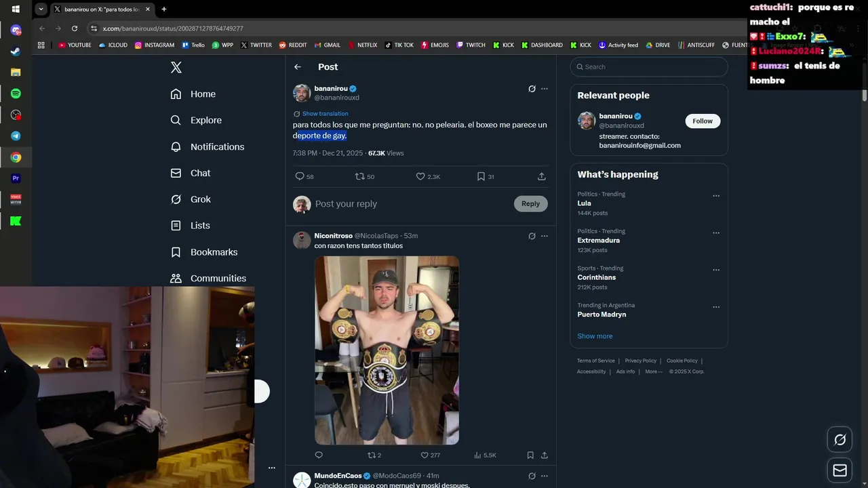
Task: Go back with the Post arrow
Action: point(297,66)
